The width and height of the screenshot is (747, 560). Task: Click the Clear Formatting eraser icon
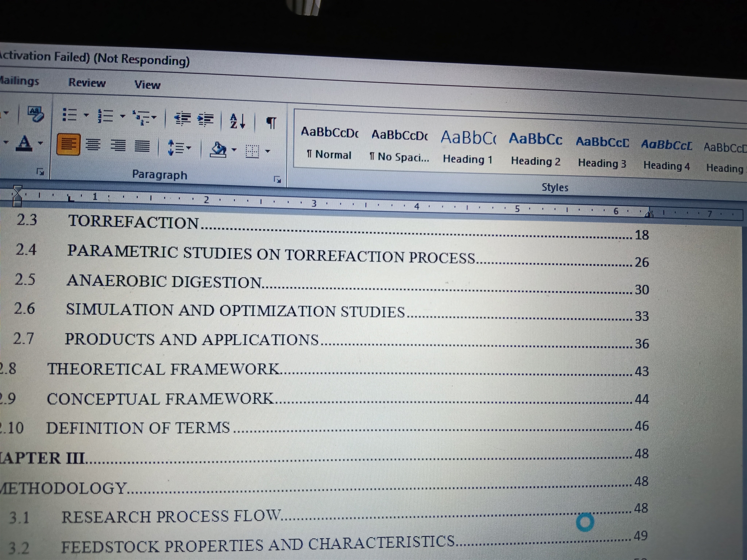[x=36, y=114]
